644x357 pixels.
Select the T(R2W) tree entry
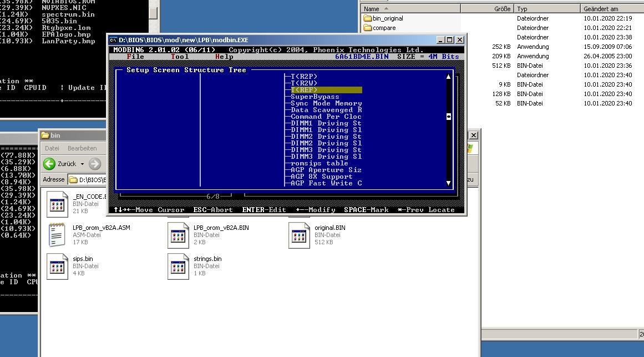[x=304, y=83]
